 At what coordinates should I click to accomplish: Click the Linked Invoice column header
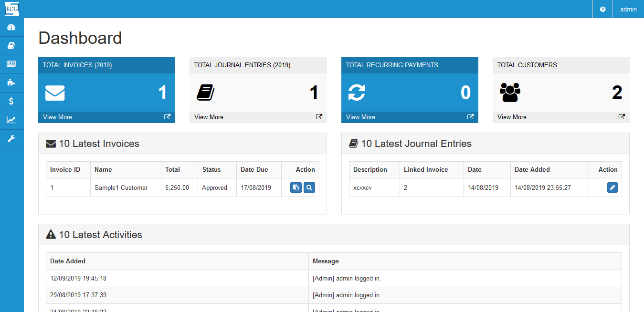point(426,169)
